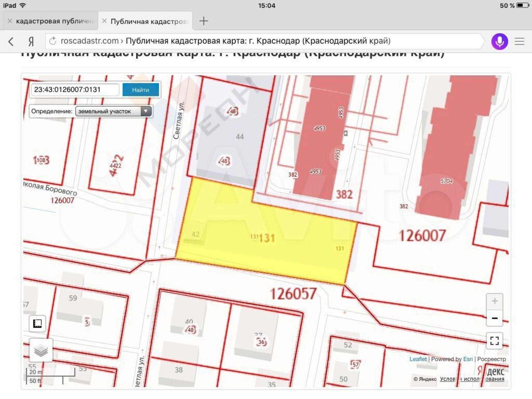This screenshot has height=399, width=532.
Task: Click the Светлая ул. street label
Action: (x=178, y=120)
